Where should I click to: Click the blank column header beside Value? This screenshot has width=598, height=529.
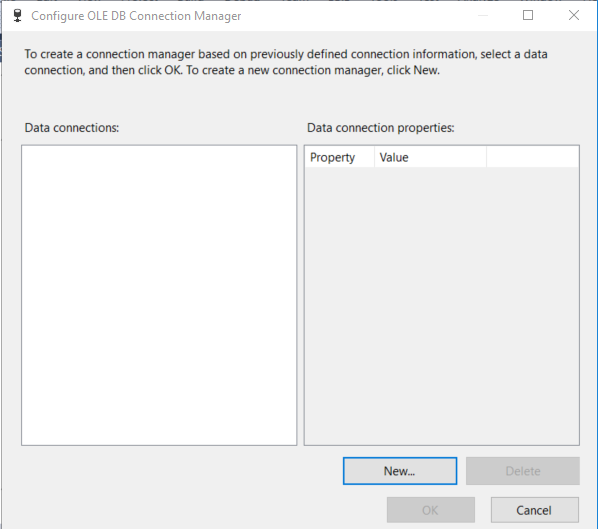pyautogui.click(x=533, y=157)
